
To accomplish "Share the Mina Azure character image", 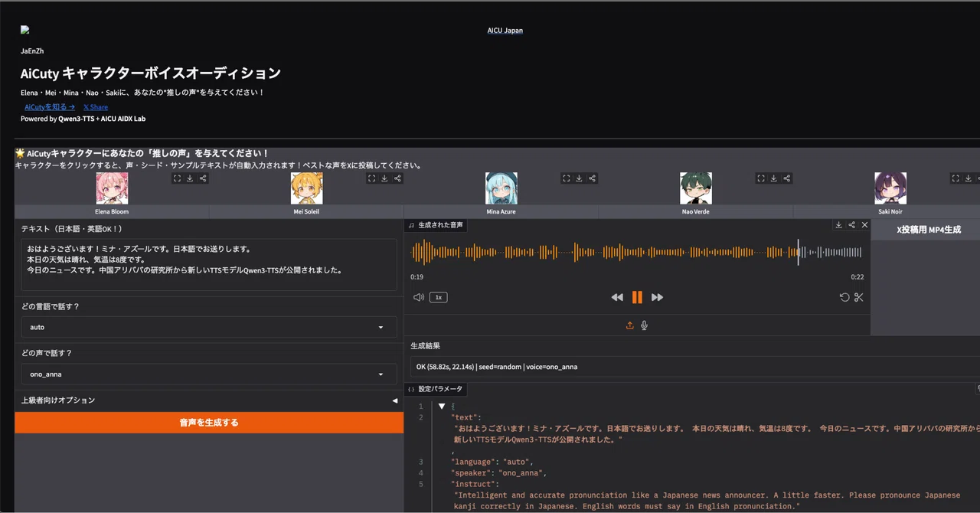I will pos(593,178).
